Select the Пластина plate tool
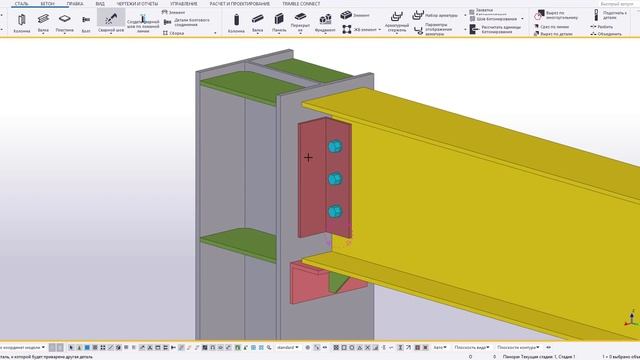 [64, 21]
